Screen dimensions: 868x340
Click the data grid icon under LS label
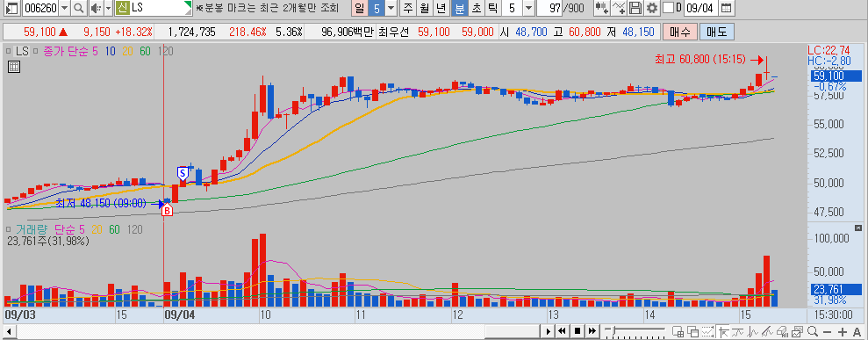(x=14, y=67)
